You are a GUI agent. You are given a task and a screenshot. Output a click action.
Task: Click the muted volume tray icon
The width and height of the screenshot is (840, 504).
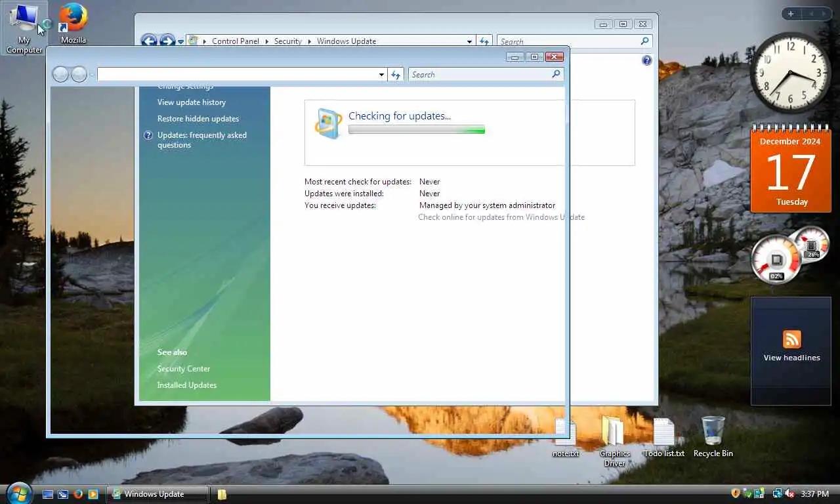[789, 493]
